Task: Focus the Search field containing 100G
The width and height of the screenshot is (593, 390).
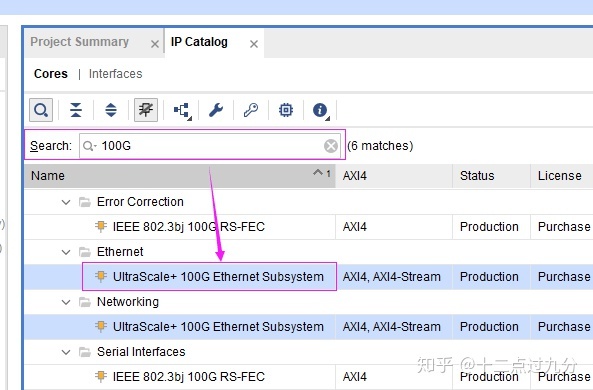Action: (210, 146)
